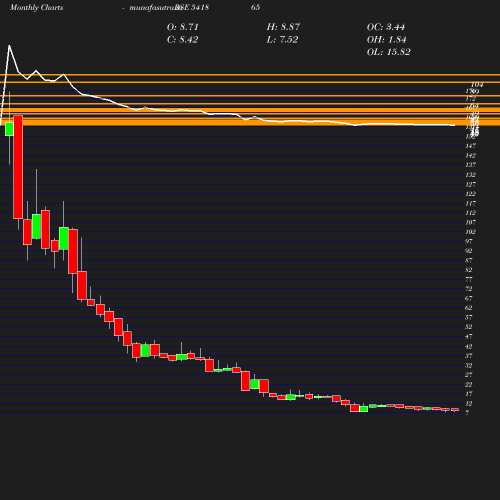This screenshot has width=500, height=500.
Task: Click the price axis label "122"
Action: click(470, 194)
